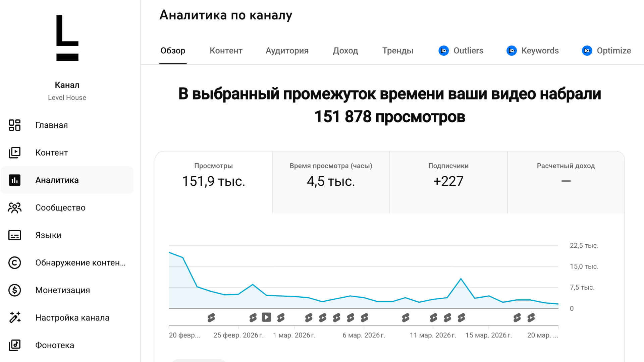Click the vidIQ icon next to Outliers
This screenshot has height=362, width=644.
[x=443, y=51]
